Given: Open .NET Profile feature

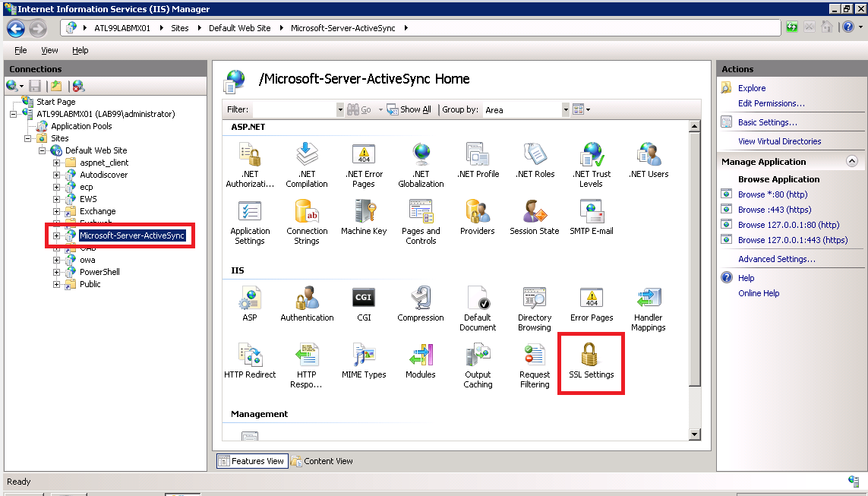Looking at the screenshot, I should point(478,160).
